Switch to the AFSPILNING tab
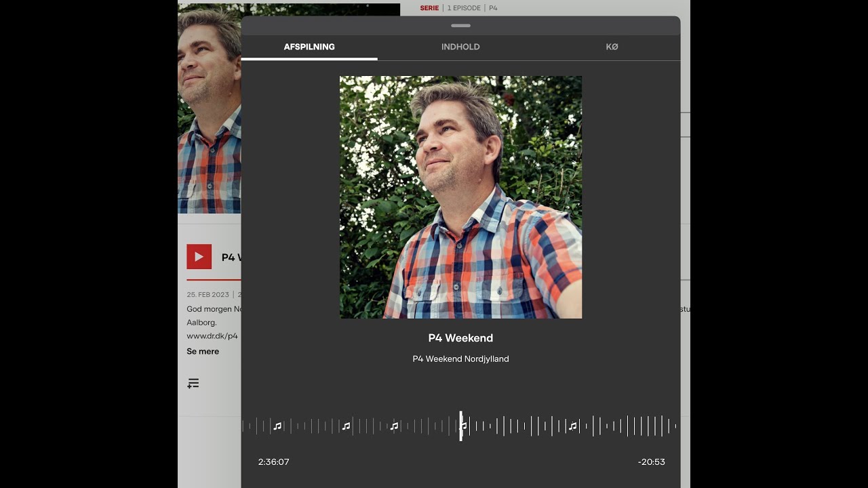Image resolution: width=868 pixels, height=488 pixels. [x=309, y=47]
